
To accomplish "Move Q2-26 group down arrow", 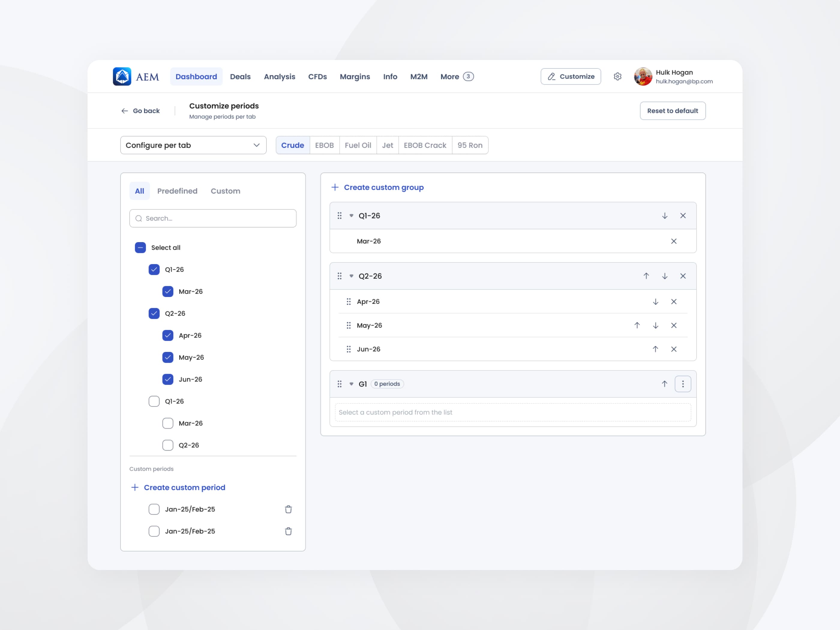I will [664, 276].
